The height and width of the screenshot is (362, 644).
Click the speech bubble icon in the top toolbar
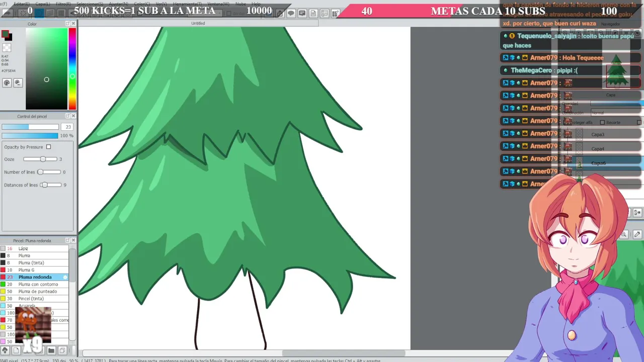[x=291, y=14]
